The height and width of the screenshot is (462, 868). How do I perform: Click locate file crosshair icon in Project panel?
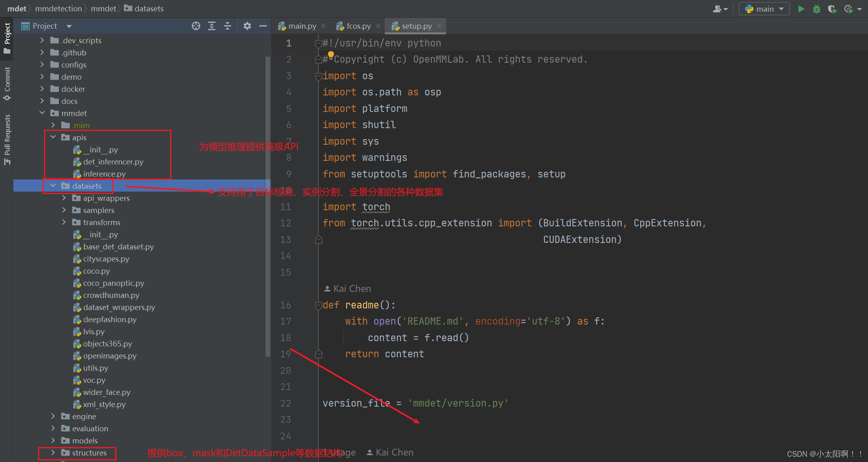[x=196, y=26]
